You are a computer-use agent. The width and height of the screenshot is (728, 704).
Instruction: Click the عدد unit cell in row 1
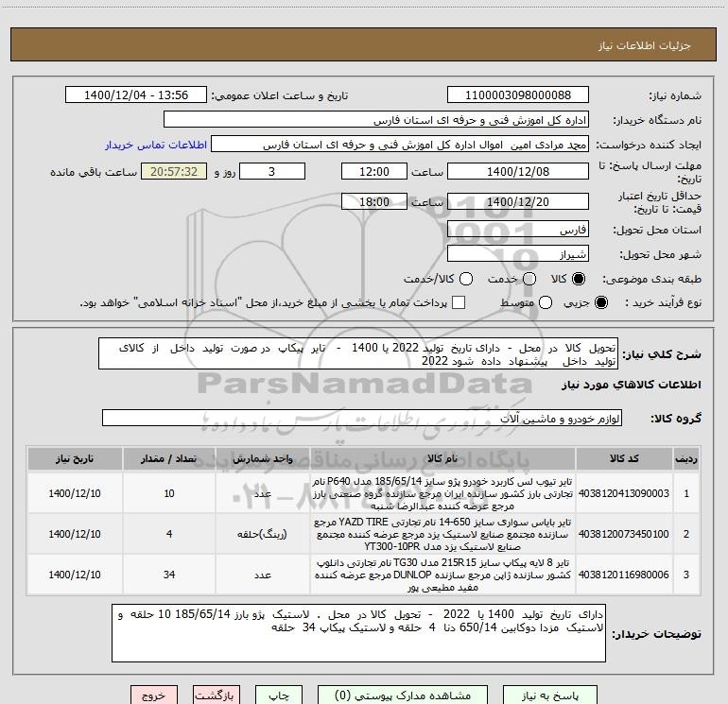262,493
